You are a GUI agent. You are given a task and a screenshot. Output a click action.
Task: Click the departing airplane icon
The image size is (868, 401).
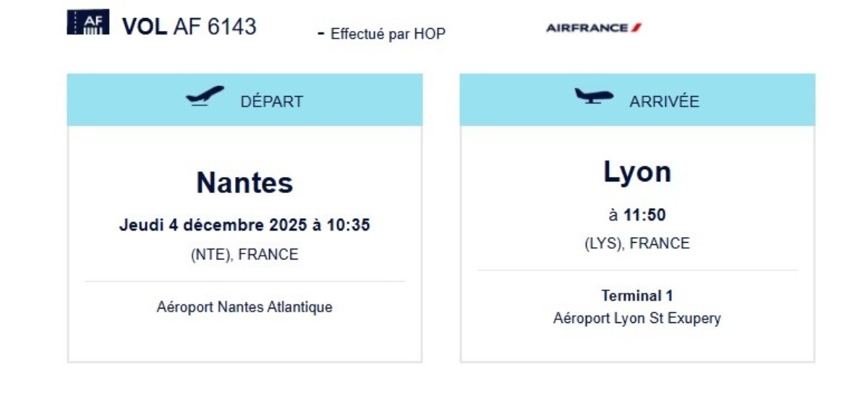click(205, 96)
